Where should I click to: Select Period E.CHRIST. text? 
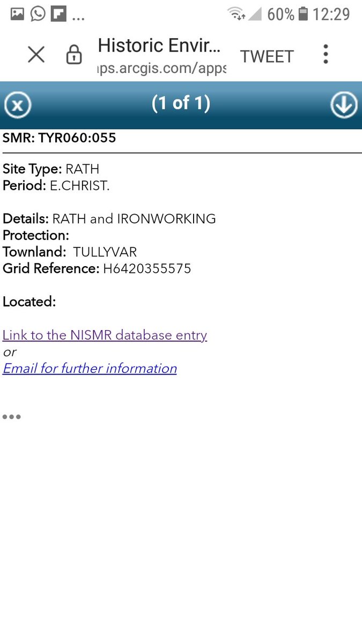tap(56, 186)
